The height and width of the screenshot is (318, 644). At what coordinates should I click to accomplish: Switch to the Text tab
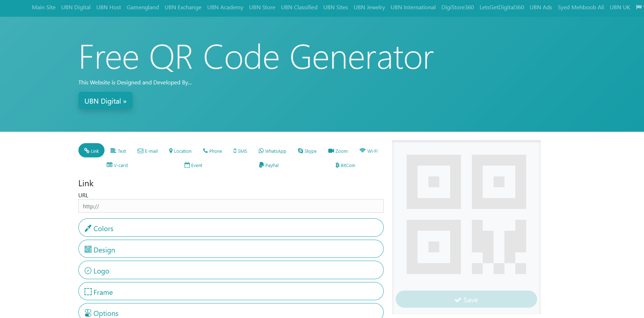[118, 151]
